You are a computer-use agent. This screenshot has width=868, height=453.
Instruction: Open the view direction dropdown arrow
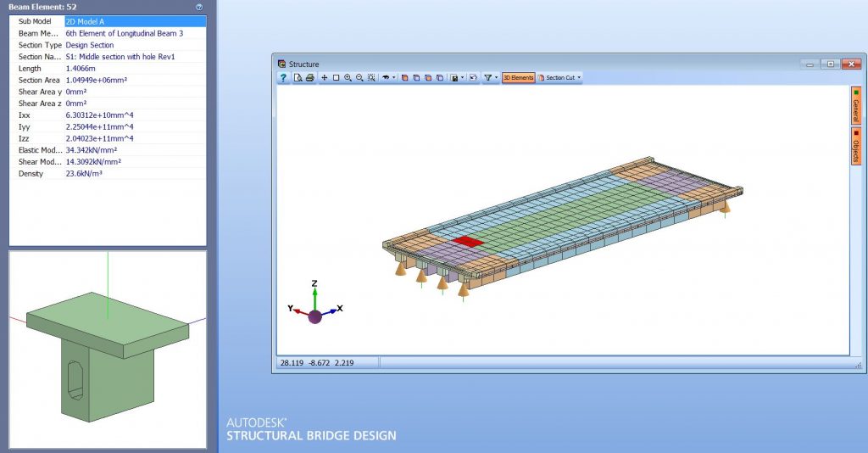coord(394,77)
